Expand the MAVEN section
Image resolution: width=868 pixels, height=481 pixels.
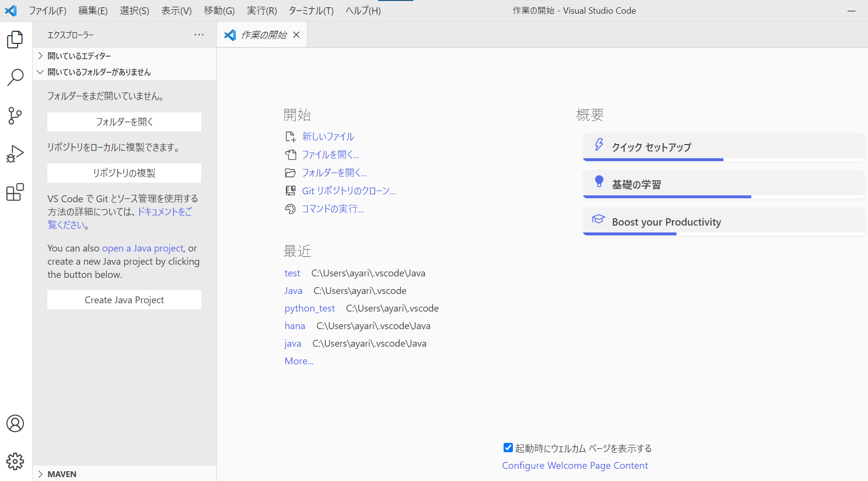pos(124,474)
